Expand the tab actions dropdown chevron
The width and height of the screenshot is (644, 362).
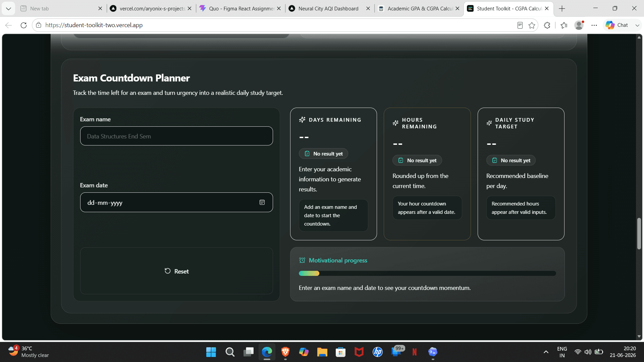pos(8,9)
